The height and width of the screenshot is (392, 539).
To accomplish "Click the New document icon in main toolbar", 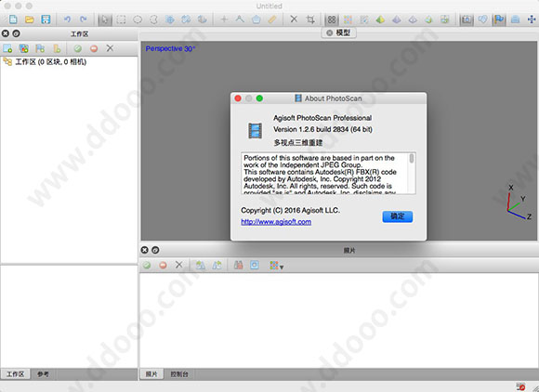I will (13, 20).
